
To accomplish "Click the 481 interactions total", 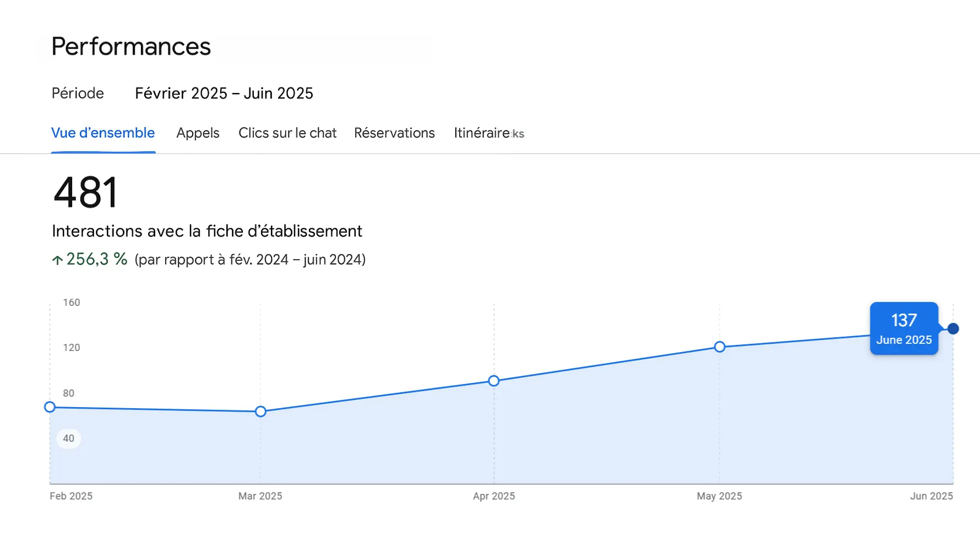I will coord(85,192).
